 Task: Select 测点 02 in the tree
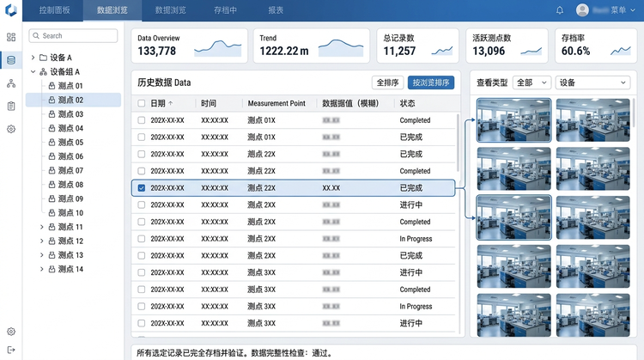pyautogui.click(x=74, y=100)
